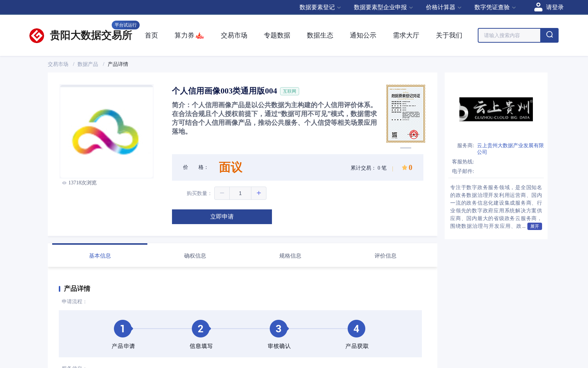Screen dimensions: 588x368
Task: Click the search magnifier button
Action: click(x=549, y=35)
